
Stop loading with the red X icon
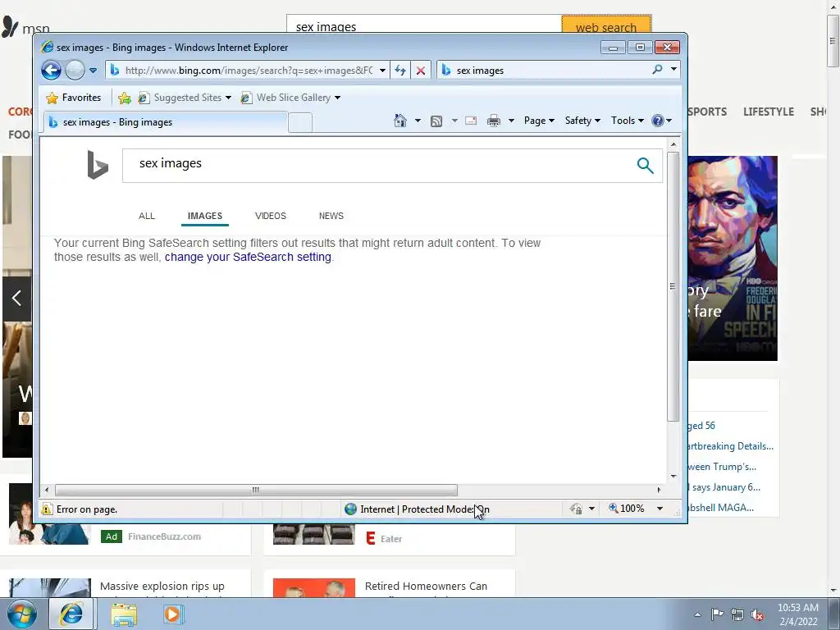point(421,71)
